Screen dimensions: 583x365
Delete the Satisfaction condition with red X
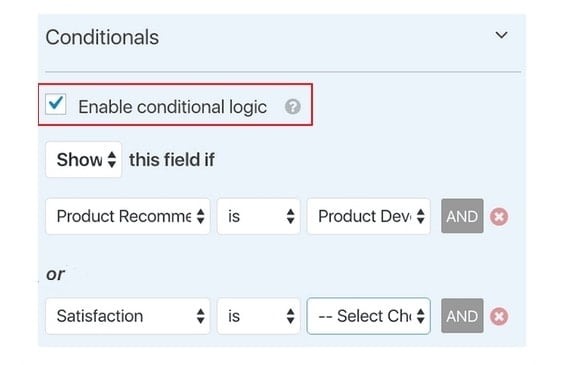(x=499, y=317)
